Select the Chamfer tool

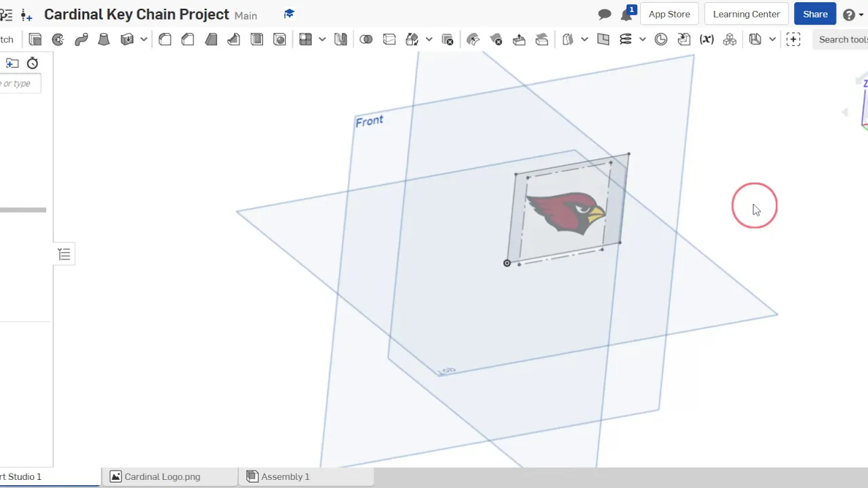188,39
